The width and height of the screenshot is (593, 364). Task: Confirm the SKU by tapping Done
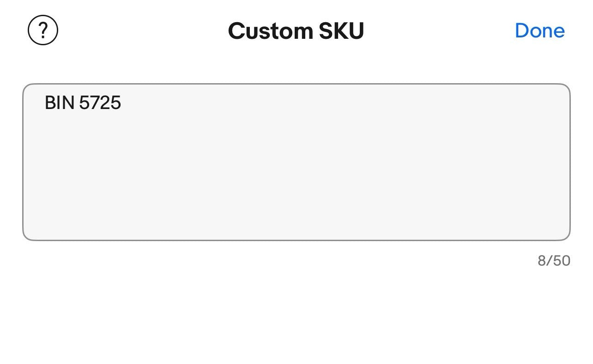[539, 30]
